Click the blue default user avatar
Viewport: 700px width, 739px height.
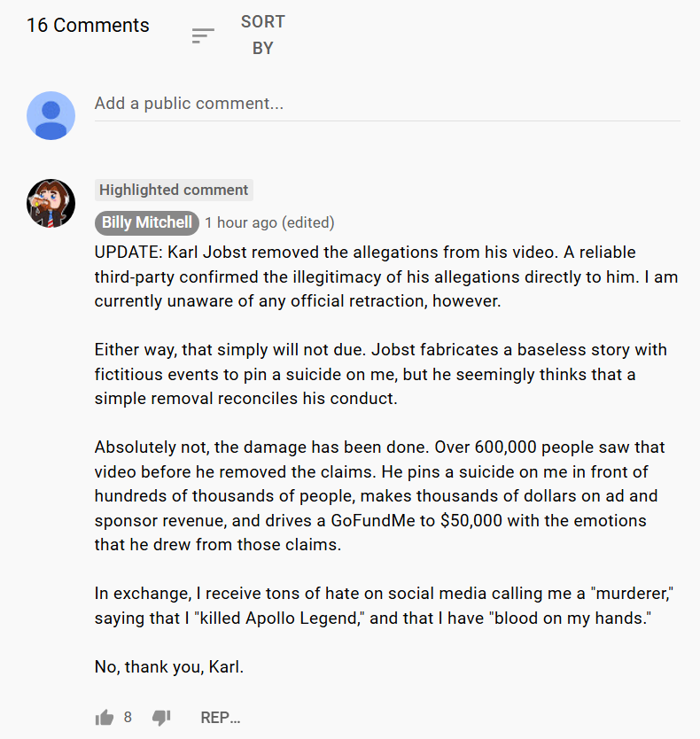51,115
